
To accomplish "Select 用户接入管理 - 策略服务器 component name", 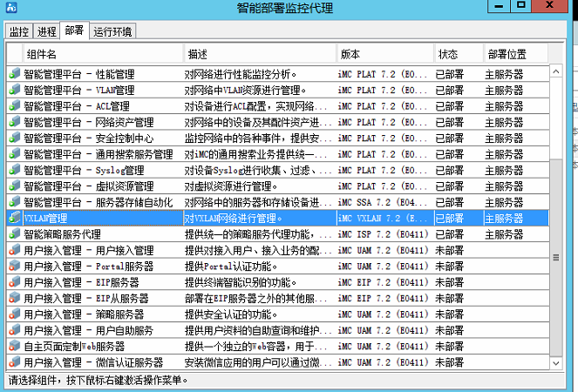I will [x=84, y=314].
